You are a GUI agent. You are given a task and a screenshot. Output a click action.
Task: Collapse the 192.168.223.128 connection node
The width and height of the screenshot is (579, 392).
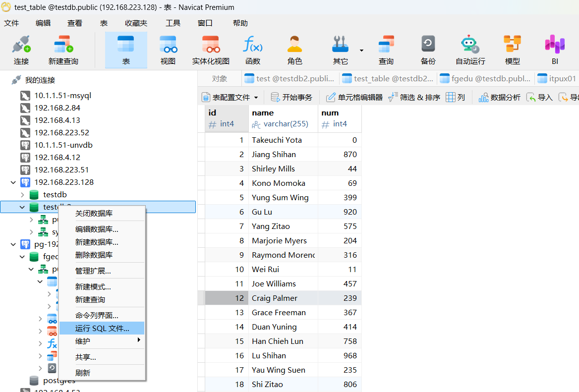(13, 182)
